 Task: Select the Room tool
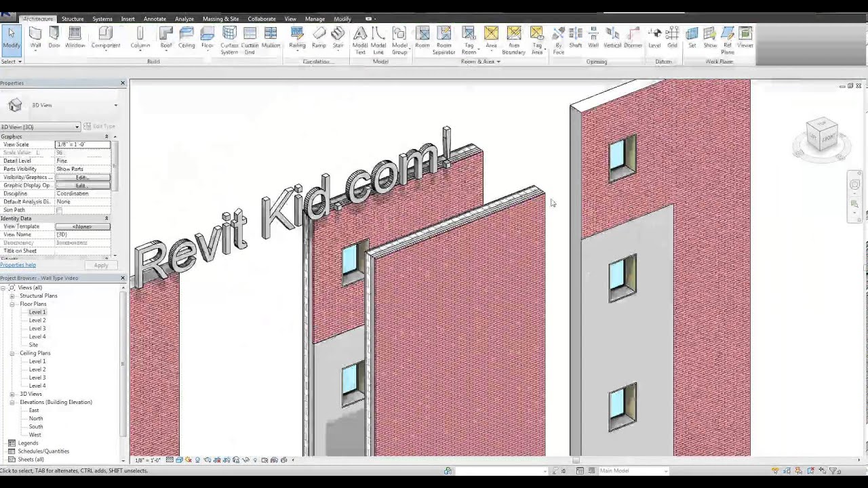pos(422,37)
